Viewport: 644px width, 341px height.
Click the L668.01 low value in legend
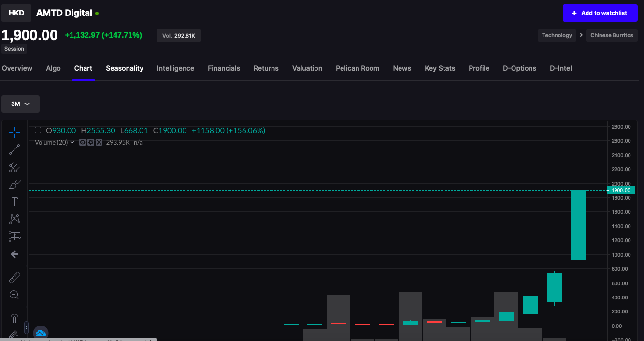click(x=134, y=130)
